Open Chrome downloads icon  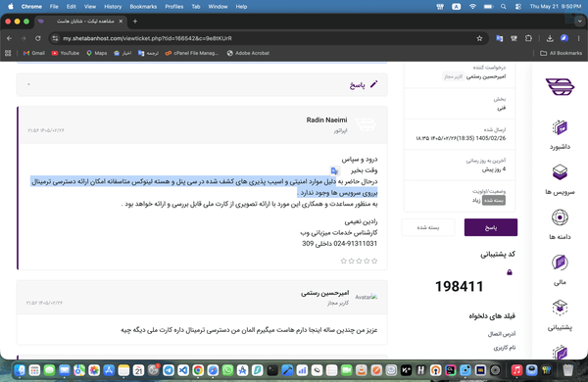click(550, 38)
